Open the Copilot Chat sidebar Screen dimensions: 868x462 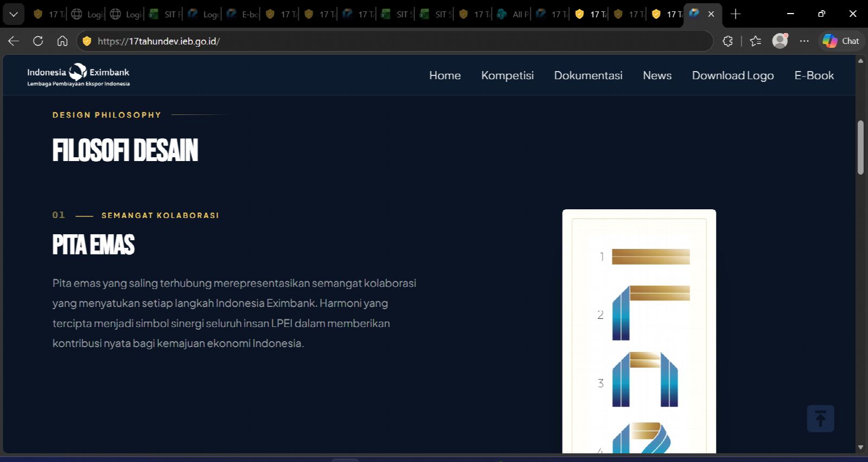(x=841, y=41)
